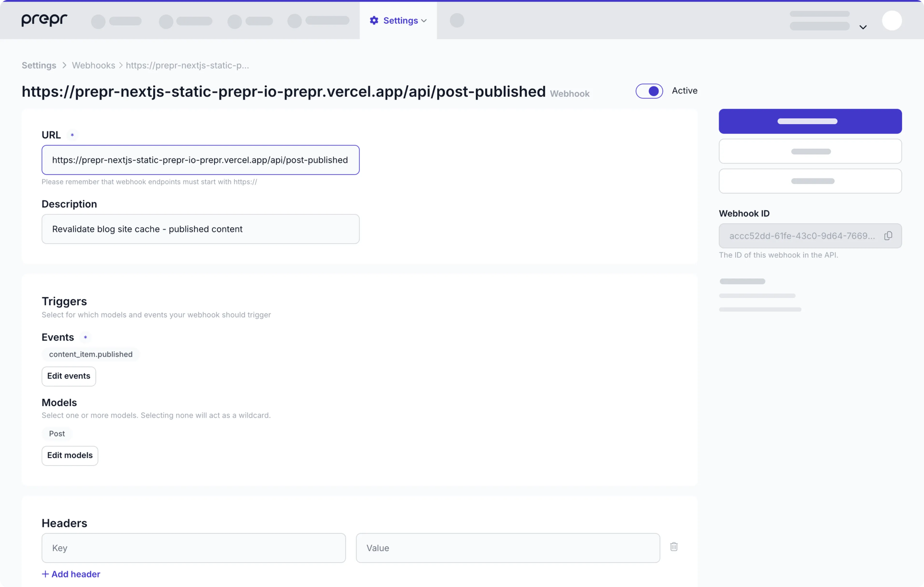The height and width of the screenshot is (587, 924).
Task: Delete the header row with trash icon
Action: point(674,547)
